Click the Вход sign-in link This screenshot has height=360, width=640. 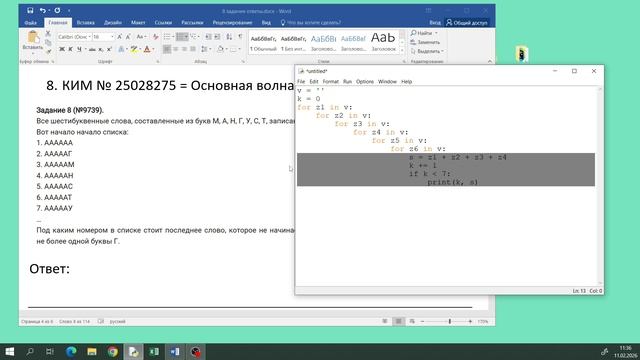(x=435, y=23)
